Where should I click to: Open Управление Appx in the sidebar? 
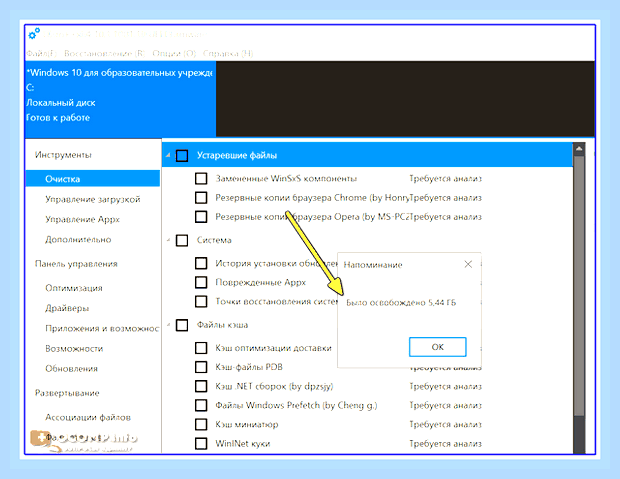82,219
